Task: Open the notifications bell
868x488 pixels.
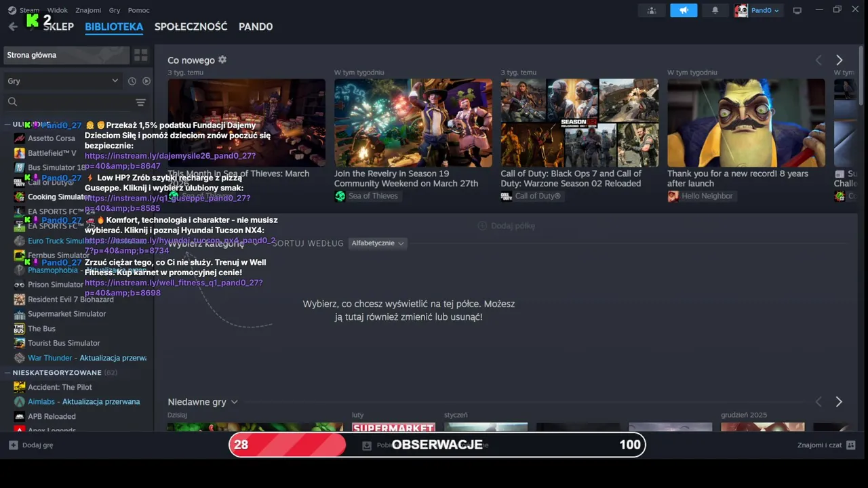Action: [x=715, y=10]
